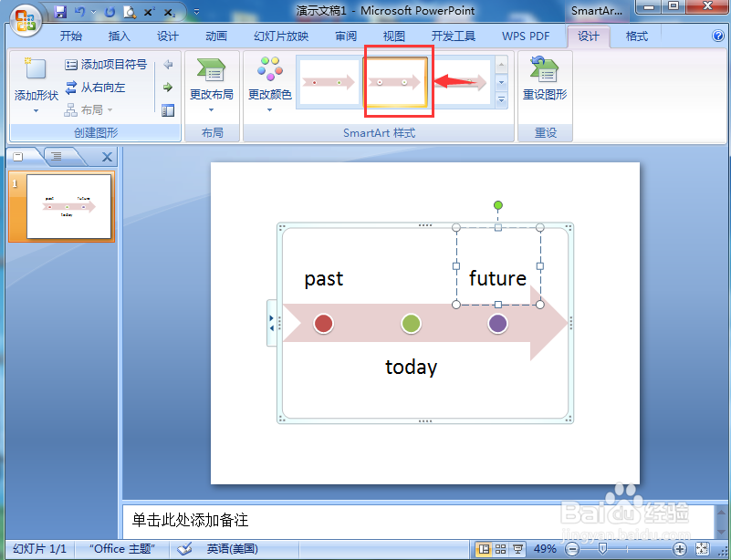The width and height of the screenshot is (731, 560).
Task: Select the 'today' text label
Action: 412,368
